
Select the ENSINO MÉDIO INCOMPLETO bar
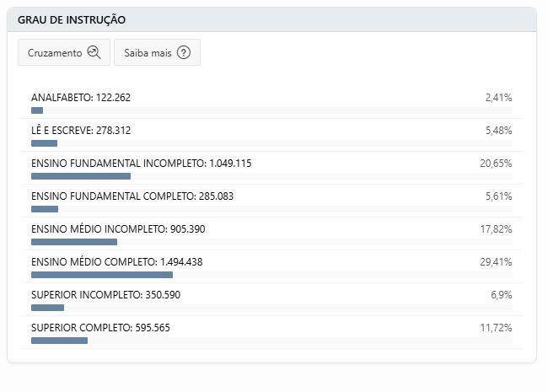coord(272,242)
